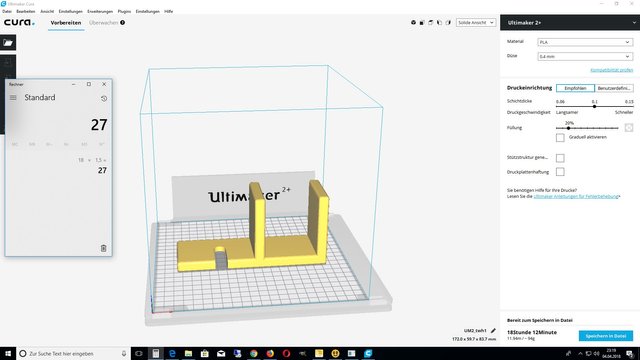Click the calculator display value 27
The width and height of the screenshot is (640, 360).
point(99,125)
